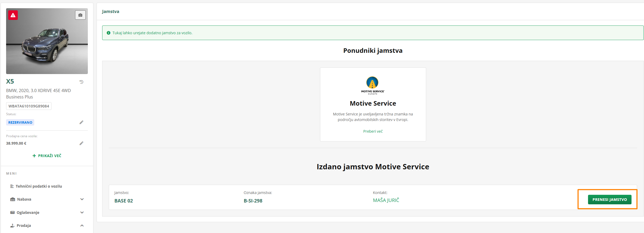644x233 pixels.
Task: Expand the Nabava menu chevron
Action: [82, 199]
